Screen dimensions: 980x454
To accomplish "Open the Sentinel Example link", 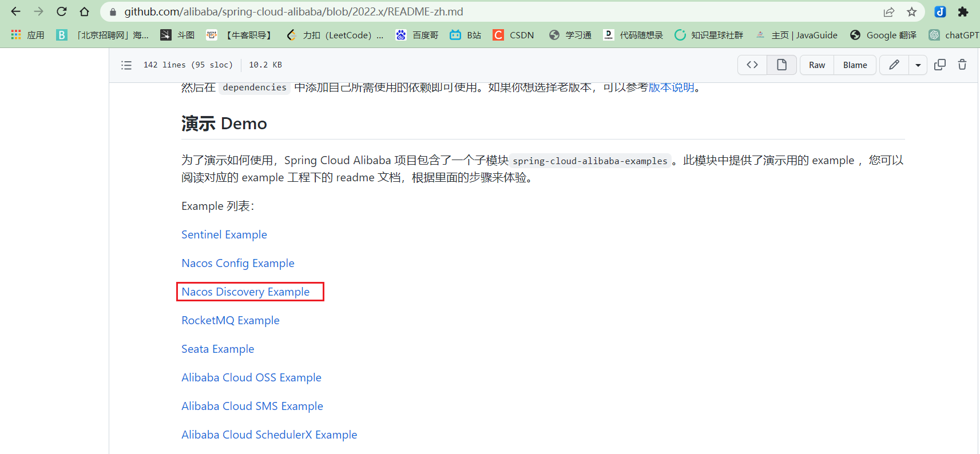I will [224, 234].
